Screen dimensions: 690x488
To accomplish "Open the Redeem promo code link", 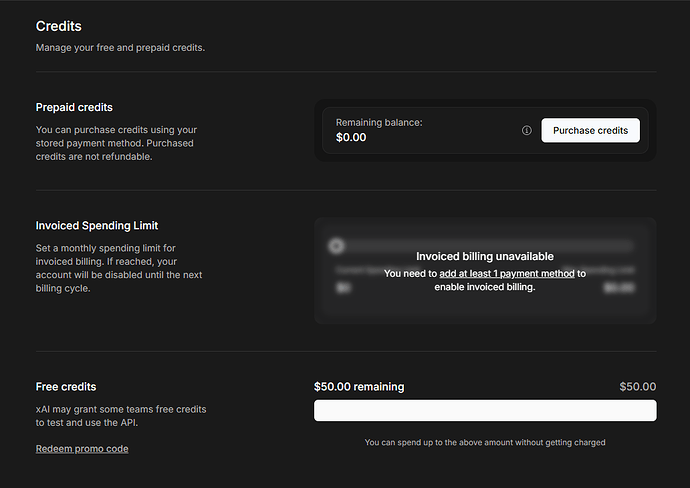I will tap(82, 449).
